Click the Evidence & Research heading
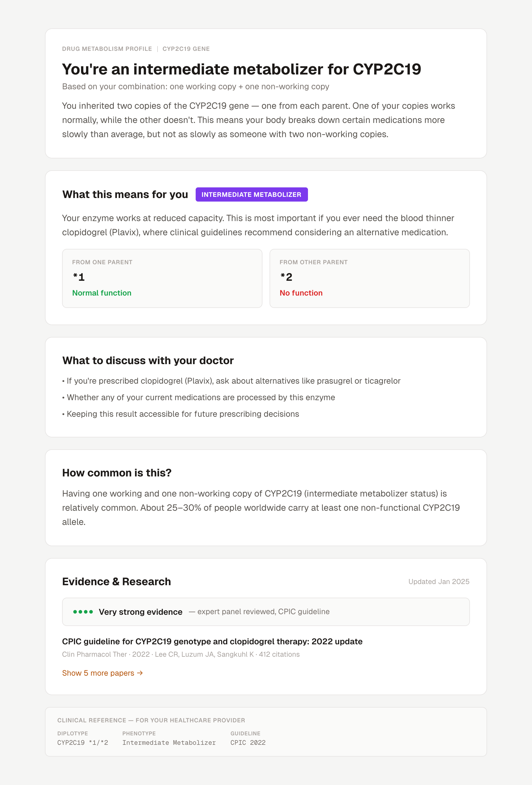Screen dimensions: 532x785 [x=116, y=582]
